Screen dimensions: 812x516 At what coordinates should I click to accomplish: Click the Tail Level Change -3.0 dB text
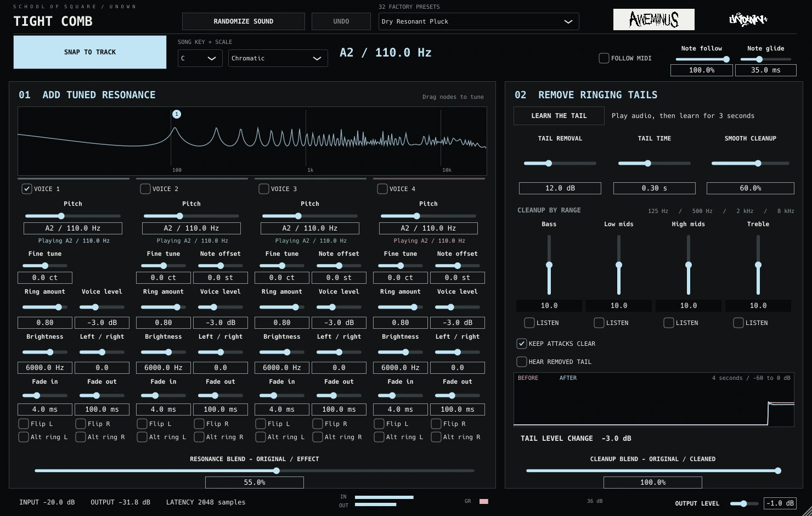576,439
